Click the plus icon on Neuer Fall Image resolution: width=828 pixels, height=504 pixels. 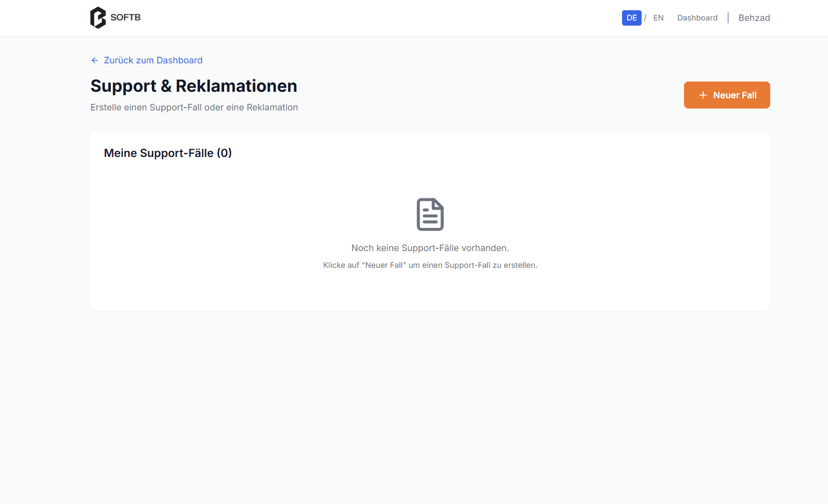(x=703, y=95)
